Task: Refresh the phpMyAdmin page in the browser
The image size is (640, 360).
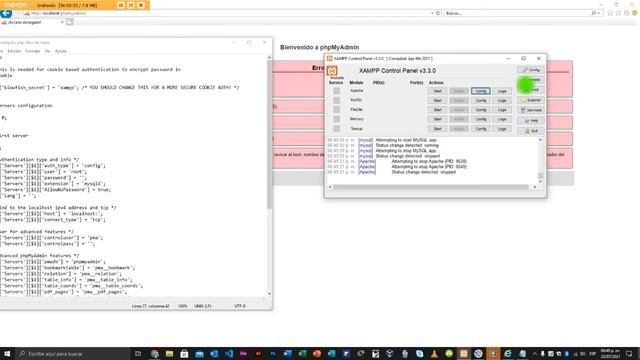Action: (438, 13)
